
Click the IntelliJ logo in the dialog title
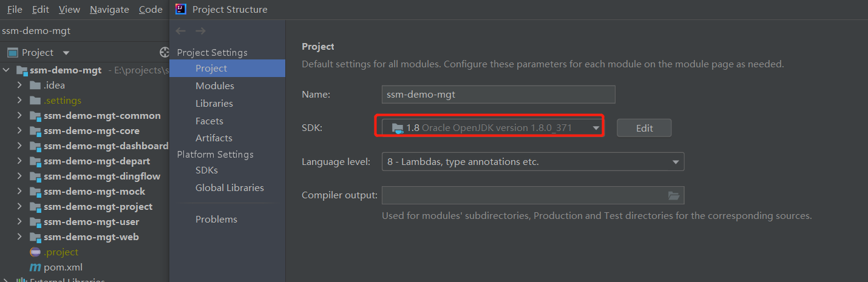[180, 9]
